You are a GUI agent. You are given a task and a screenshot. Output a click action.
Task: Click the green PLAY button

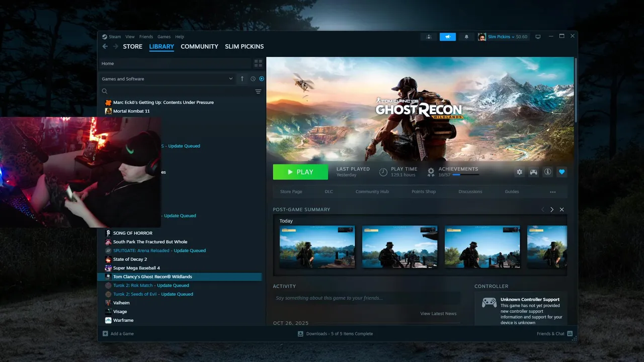[x=300, y=172]
